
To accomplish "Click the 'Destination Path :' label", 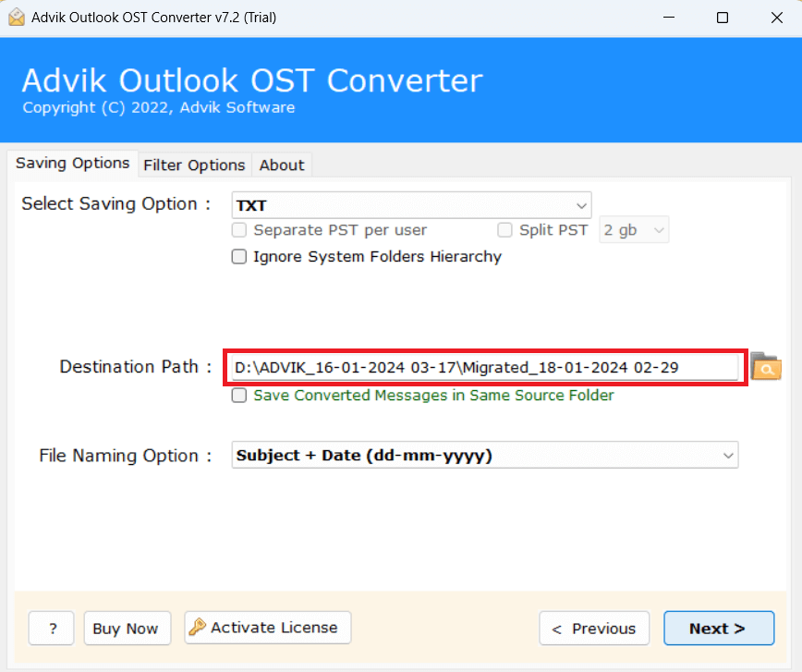I will coord(136,366).
